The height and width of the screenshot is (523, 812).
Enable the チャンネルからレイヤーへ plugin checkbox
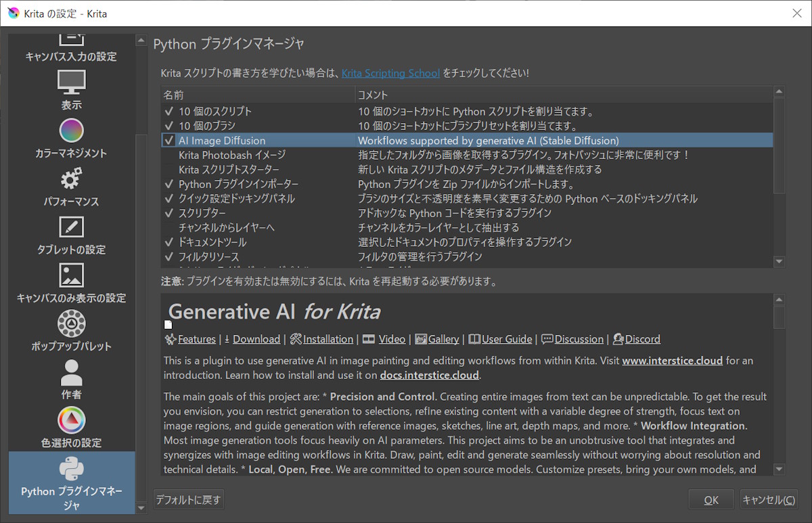coord(169,227)
